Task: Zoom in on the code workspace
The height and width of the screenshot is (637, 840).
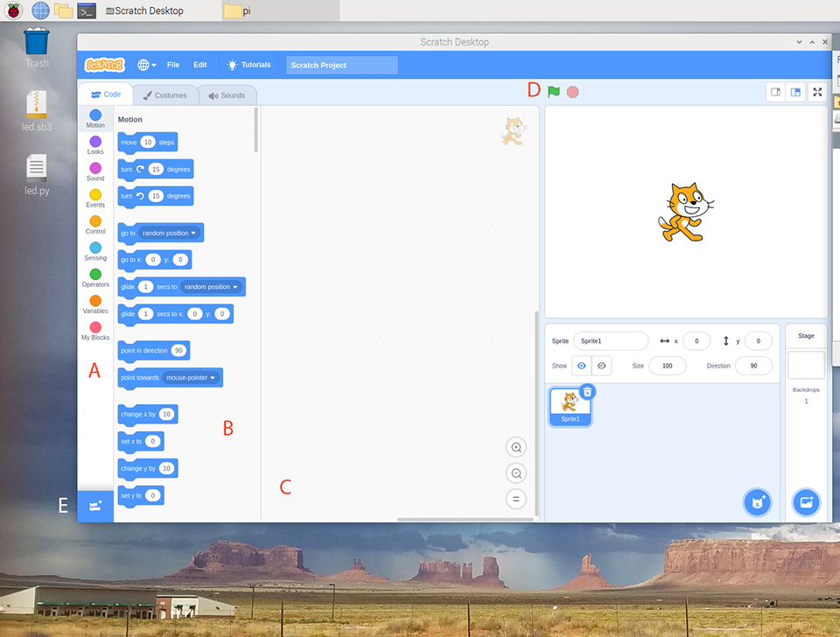Action: click(516, 447)
